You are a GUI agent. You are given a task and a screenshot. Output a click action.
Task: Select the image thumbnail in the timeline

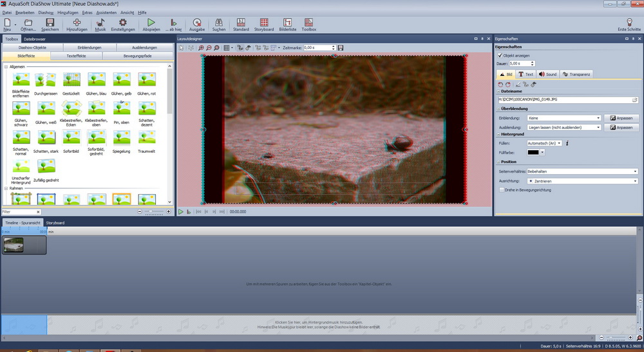point(14,244)
